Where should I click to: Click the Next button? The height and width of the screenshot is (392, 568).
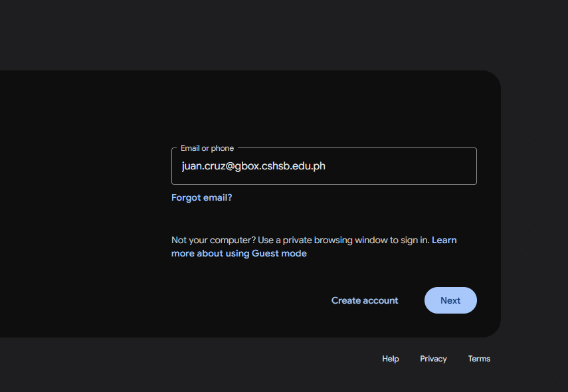(450, 300)
